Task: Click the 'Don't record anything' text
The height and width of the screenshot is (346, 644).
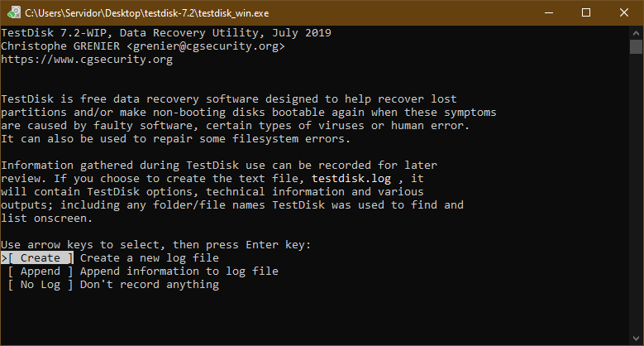Action: coord(150,284)
